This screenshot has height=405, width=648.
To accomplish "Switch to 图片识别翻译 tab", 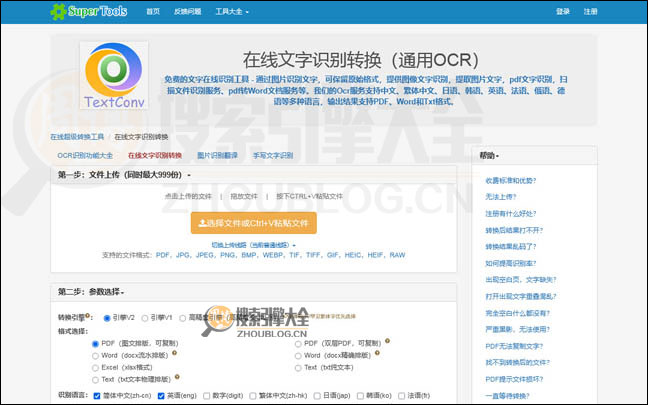I will [x=217, y=155].
